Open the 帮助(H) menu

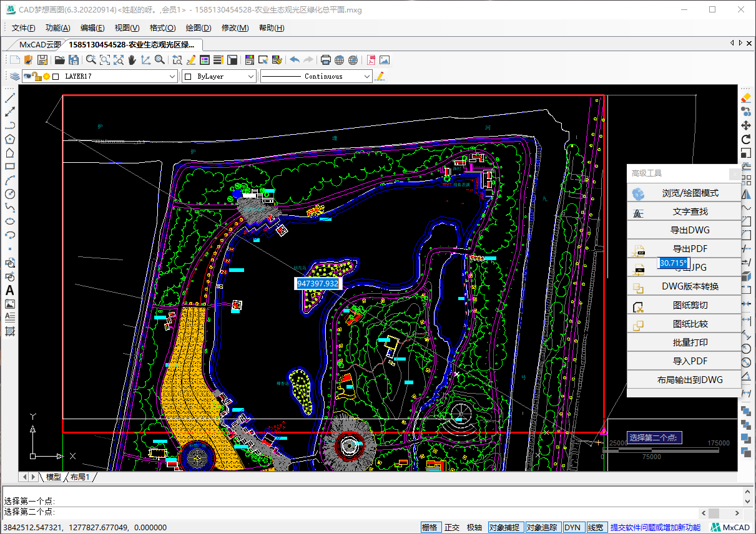(272, 28)
